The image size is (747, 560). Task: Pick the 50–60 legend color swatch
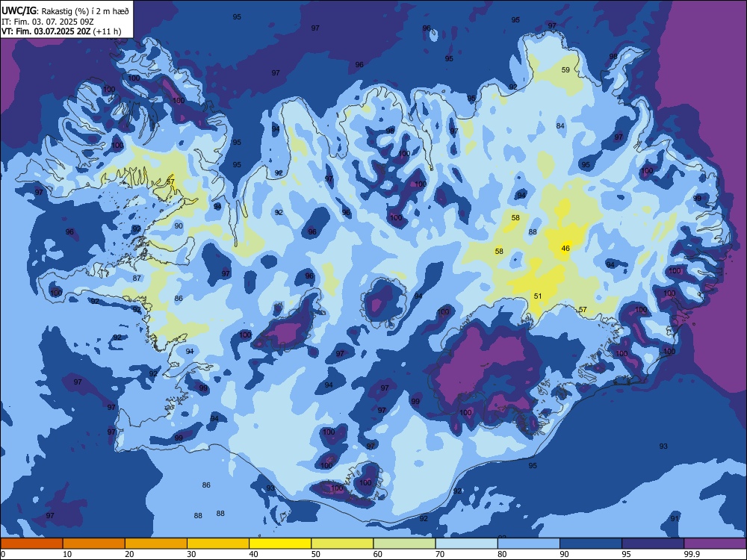click(x=342, y=544)
